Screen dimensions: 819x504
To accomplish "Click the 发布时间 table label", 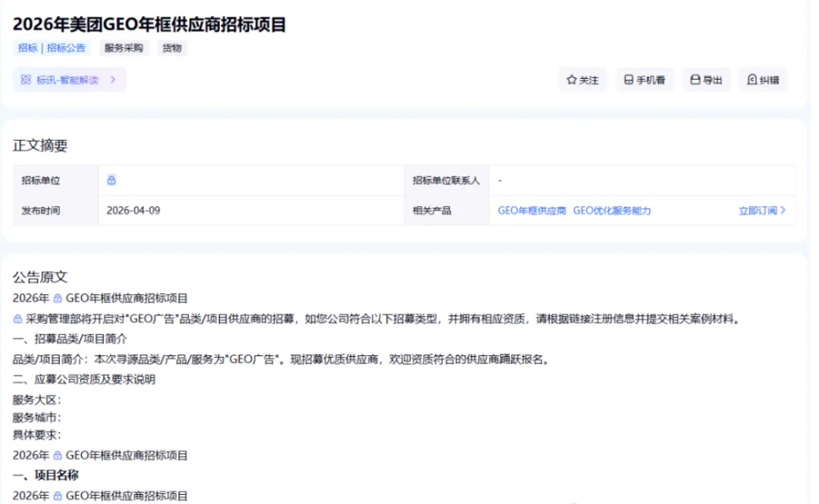I will click(41, 211).
